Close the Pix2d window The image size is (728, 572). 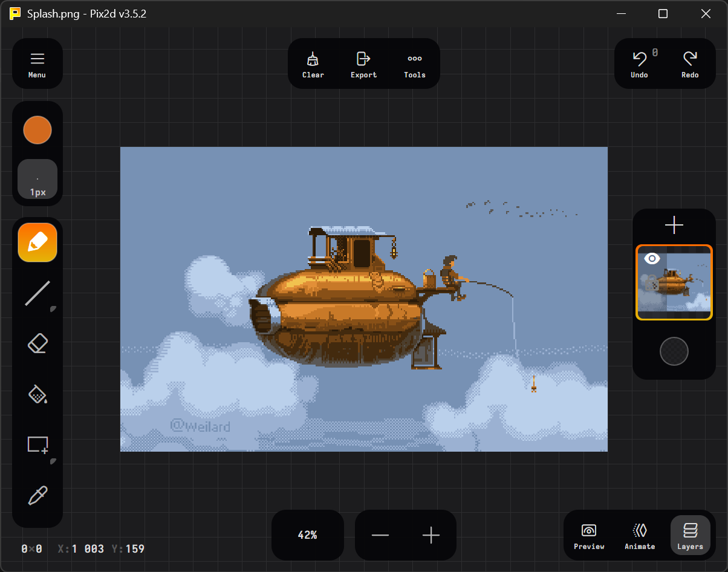pos(706,13)
